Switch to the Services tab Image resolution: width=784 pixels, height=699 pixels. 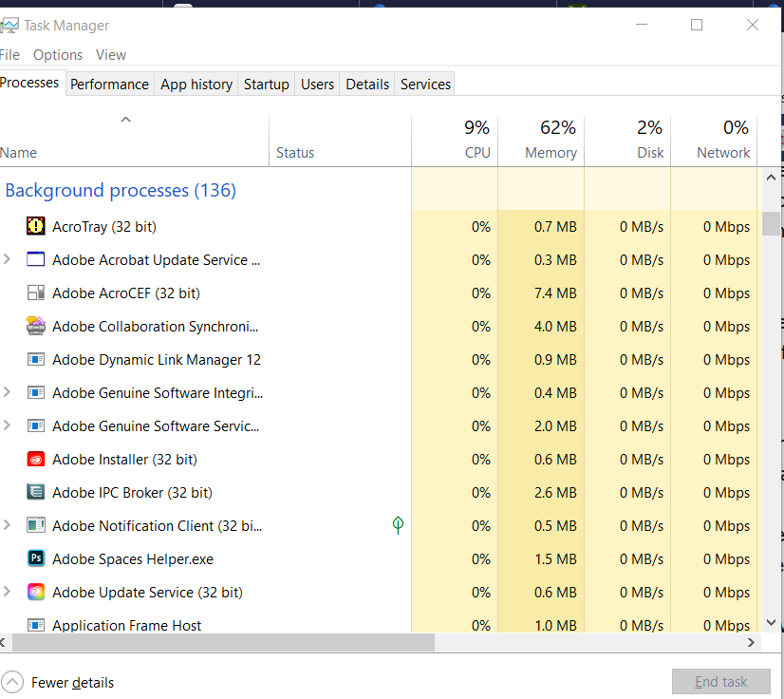[425, 85]
